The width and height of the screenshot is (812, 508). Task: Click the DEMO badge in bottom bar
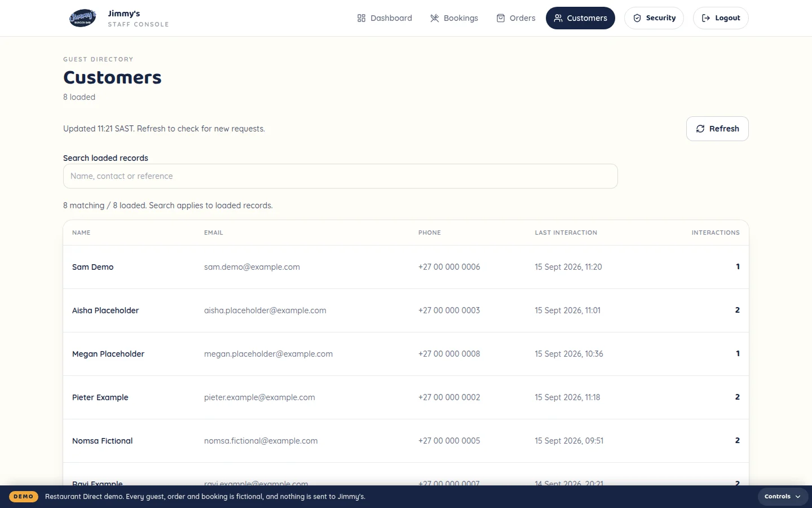24,497
